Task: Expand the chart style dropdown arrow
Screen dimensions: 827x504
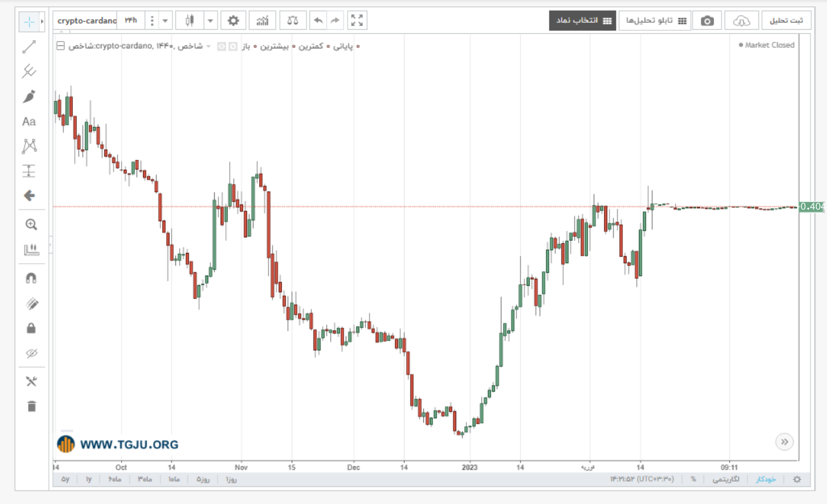Action: point(210,21)
